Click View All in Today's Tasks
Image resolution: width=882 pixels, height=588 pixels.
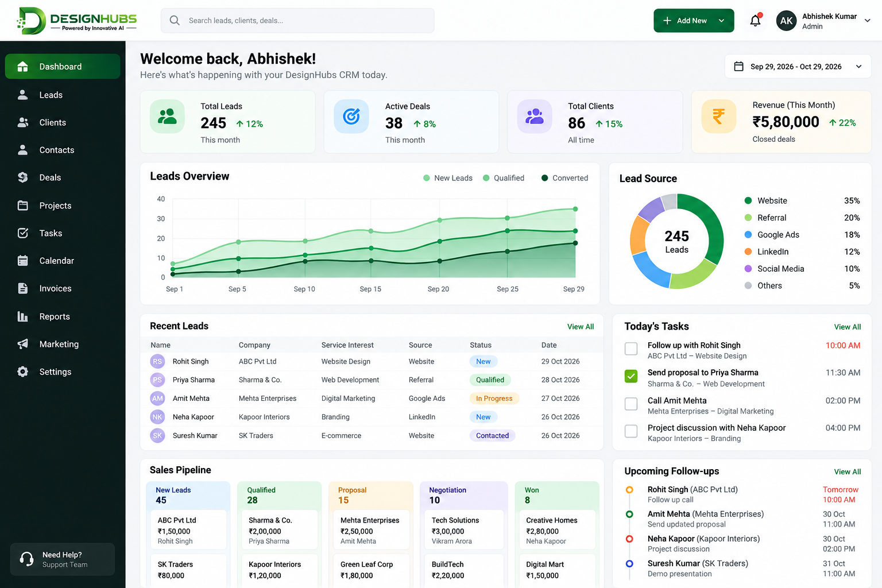[848, 327]
